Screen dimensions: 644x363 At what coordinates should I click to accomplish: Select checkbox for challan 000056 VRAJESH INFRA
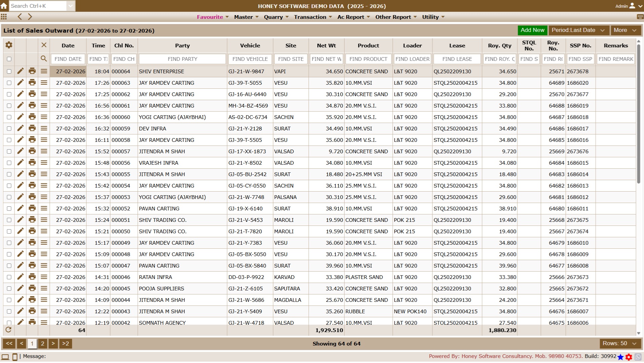(x=9, y=163)
